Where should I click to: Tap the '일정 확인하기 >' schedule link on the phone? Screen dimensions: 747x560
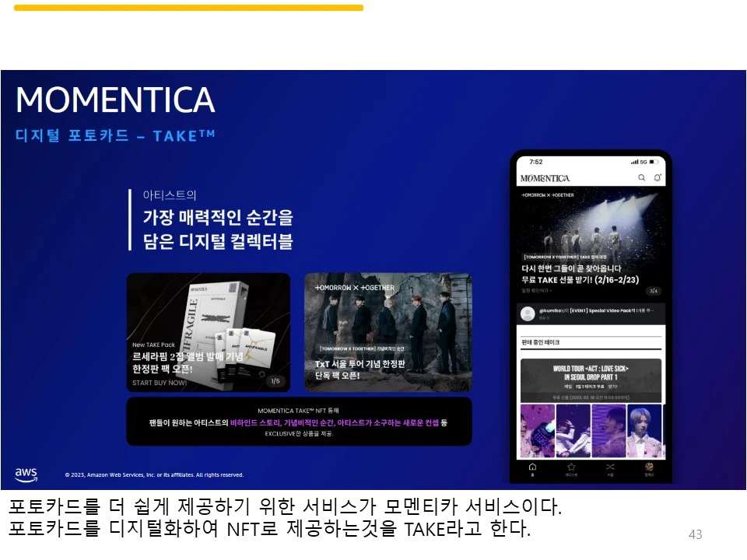tap(537, 290)
